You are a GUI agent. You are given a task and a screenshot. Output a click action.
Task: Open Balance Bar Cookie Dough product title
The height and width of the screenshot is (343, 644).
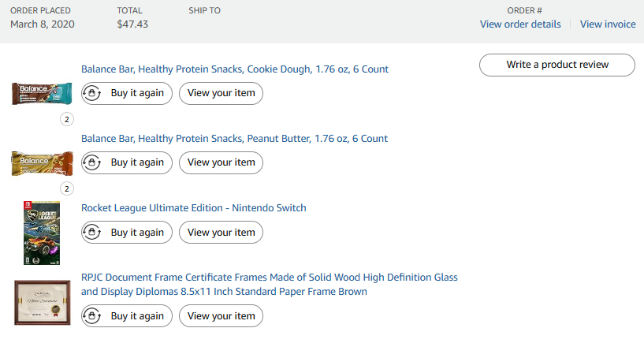click(235, 69)
